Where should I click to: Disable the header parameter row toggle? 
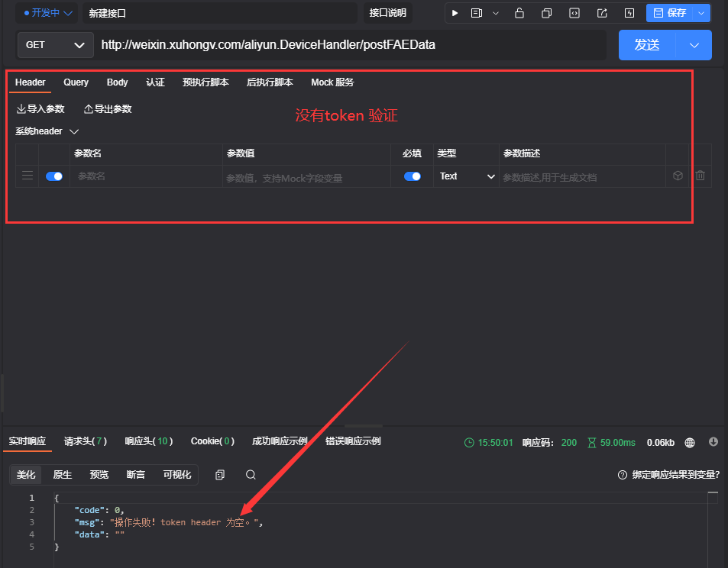tap(53, 176)
